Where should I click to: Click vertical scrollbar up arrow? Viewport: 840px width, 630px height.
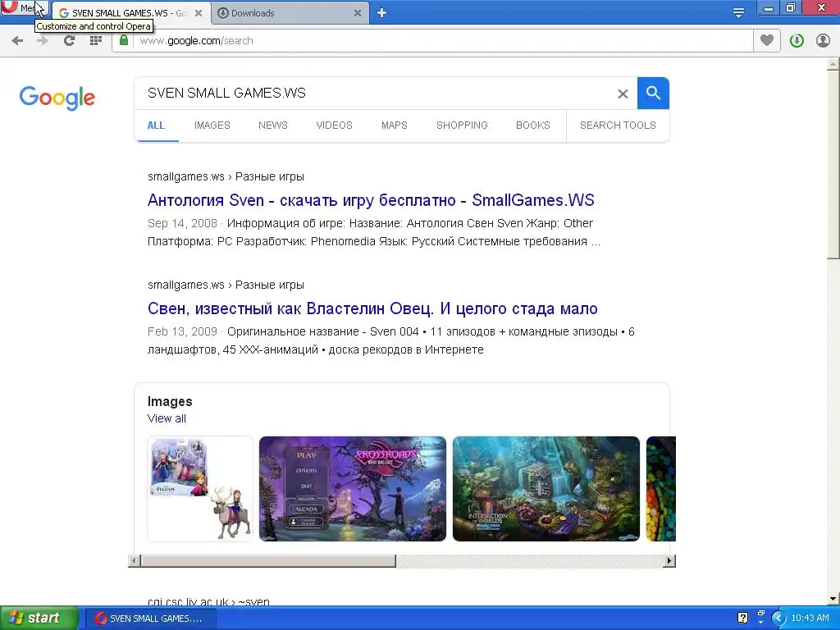pyautogui.click(x=833, y=64)
